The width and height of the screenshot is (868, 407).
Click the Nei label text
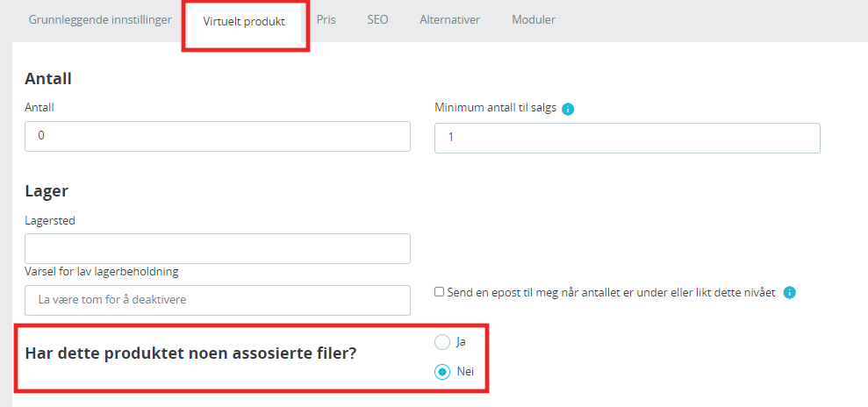[x=465, y=372]
